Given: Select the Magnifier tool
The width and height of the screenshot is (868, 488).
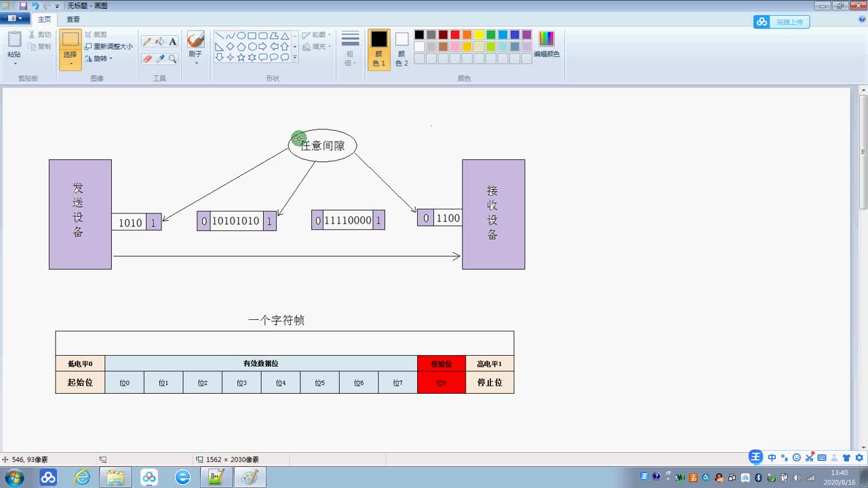Looking at the screenshot, I should pyautogui.click(x=173, y=59).
